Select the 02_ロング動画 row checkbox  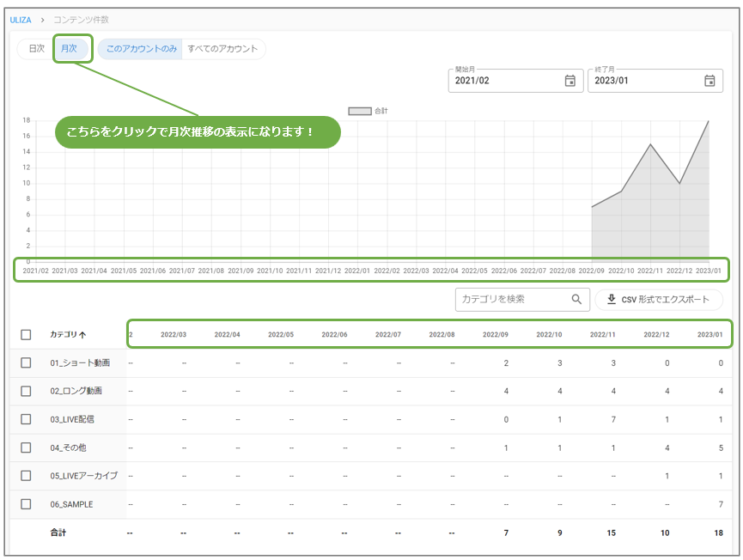pos(26,391)
